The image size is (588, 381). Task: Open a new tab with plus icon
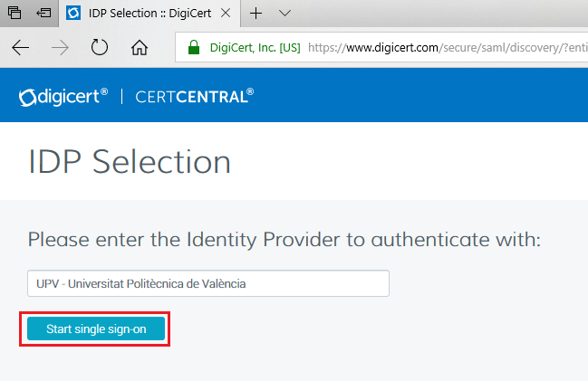point(256,14)
